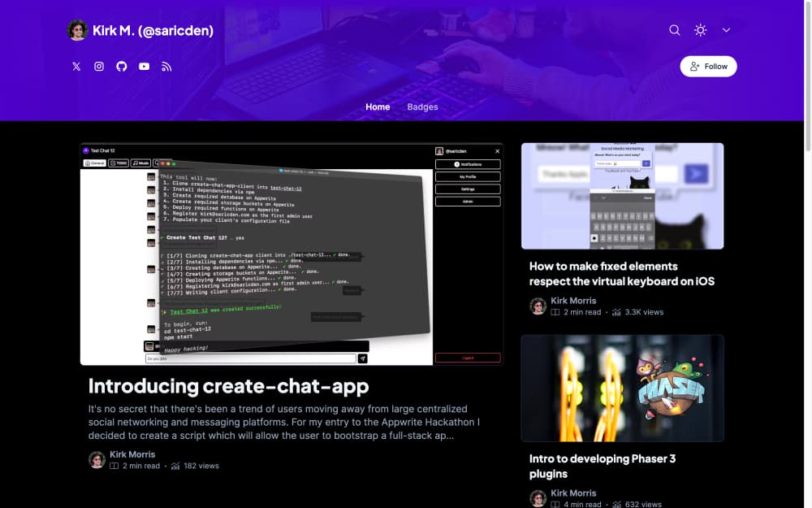Open the Instagram profile icon
The height and width of the screenshot is (508, 812).
[x=99, y=67]
